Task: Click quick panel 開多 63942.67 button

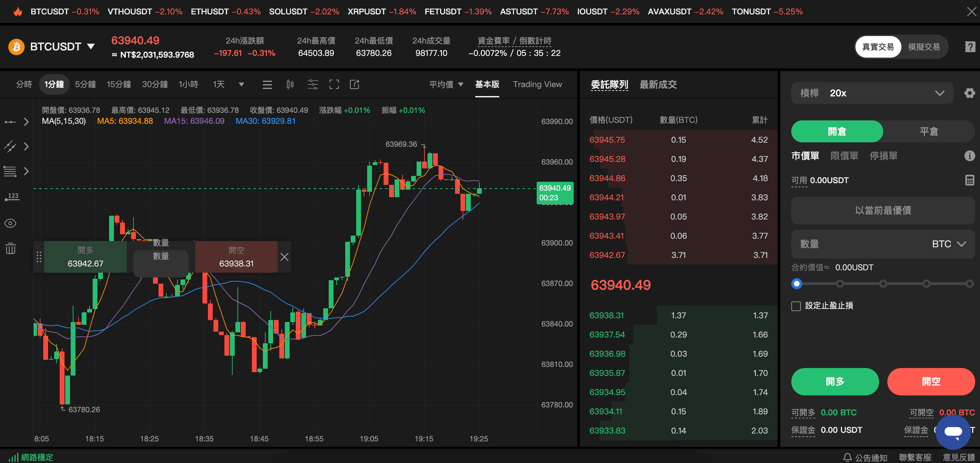Action: 85,257
